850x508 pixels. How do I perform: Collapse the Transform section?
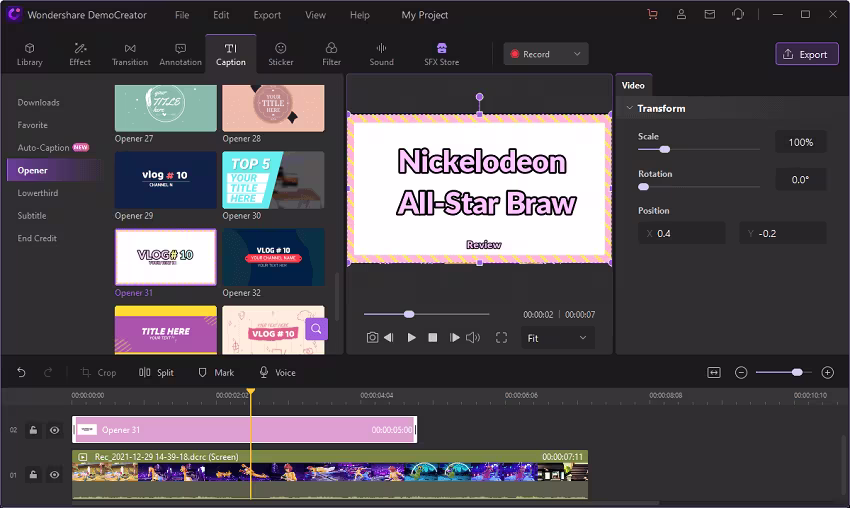coord(629,108)
